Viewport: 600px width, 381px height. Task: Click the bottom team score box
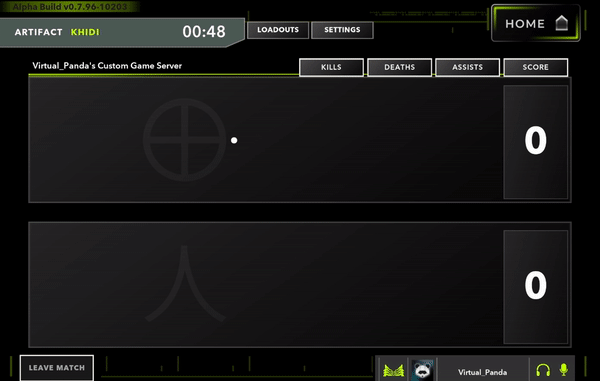[x=536, y=287]
